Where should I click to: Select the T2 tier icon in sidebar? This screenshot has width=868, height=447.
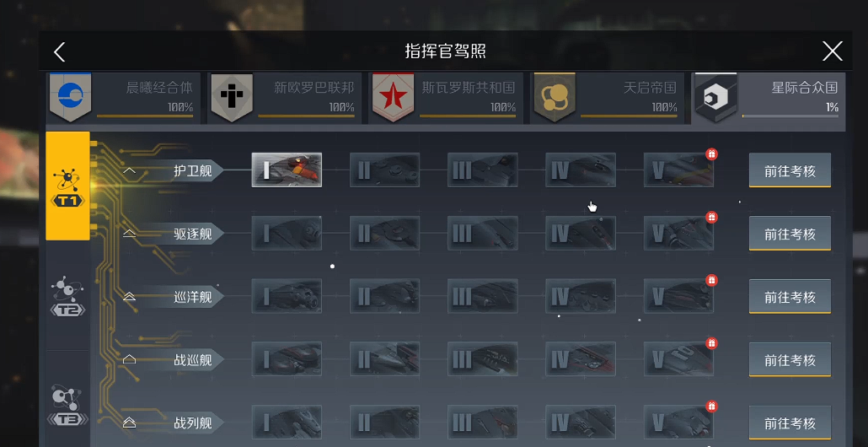coord(67,296)
